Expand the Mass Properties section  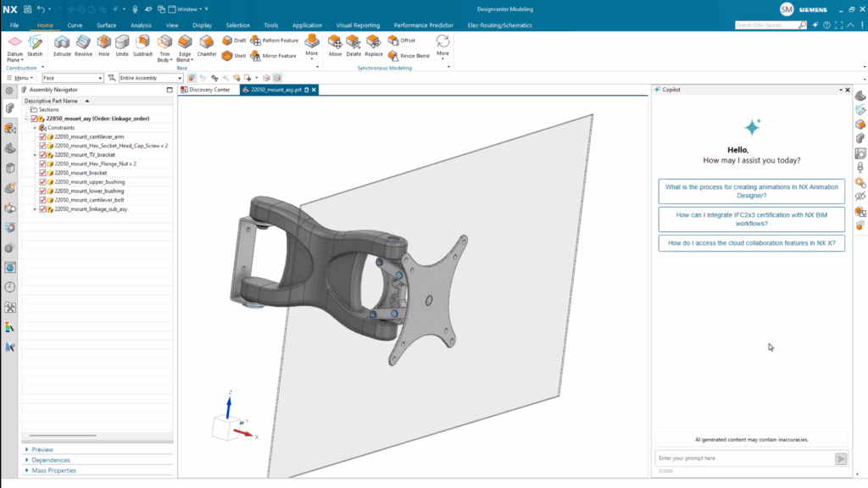pyautogui.click(x=54, y=470)
